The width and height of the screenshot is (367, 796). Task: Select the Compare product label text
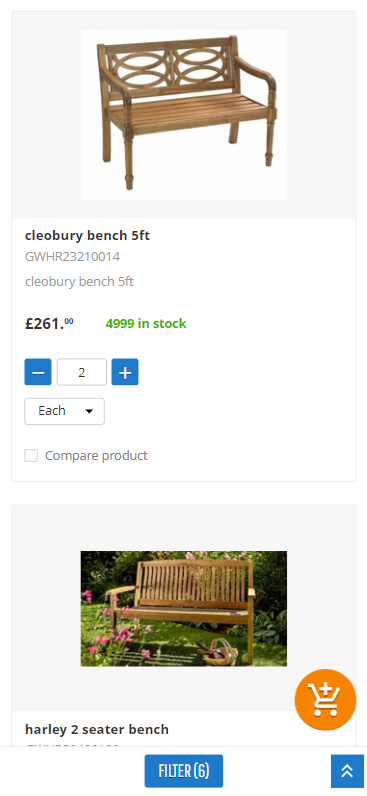pos(96,455)
